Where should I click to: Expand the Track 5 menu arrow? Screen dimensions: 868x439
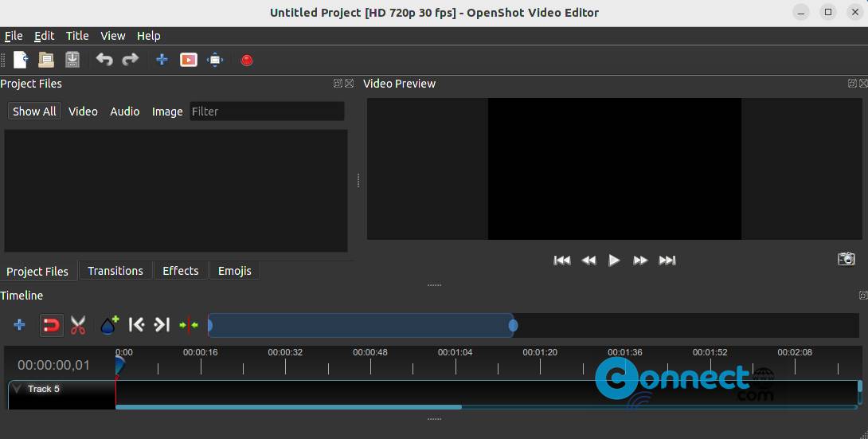tap(18, 389)
